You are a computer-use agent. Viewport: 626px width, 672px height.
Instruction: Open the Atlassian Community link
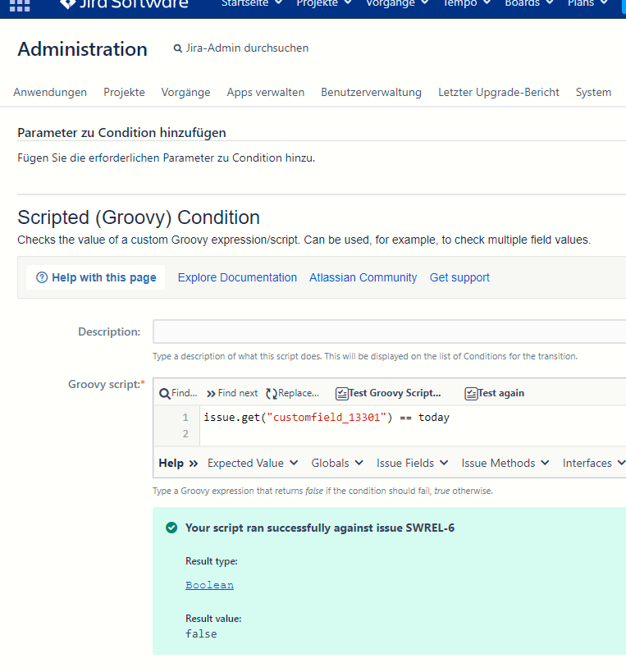pyautogui.click(x=363, y=277)
